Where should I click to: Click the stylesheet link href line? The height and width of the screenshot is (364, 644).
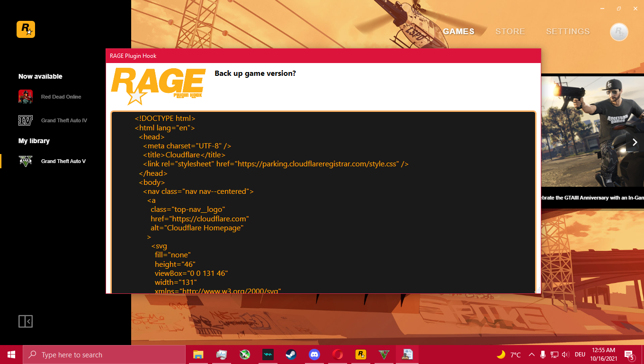tap(276, 164)
